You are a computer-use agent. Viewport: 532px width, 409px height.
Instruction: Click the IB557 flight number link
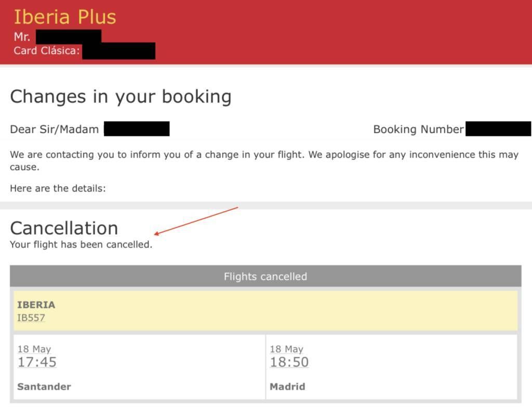(31, 318)
